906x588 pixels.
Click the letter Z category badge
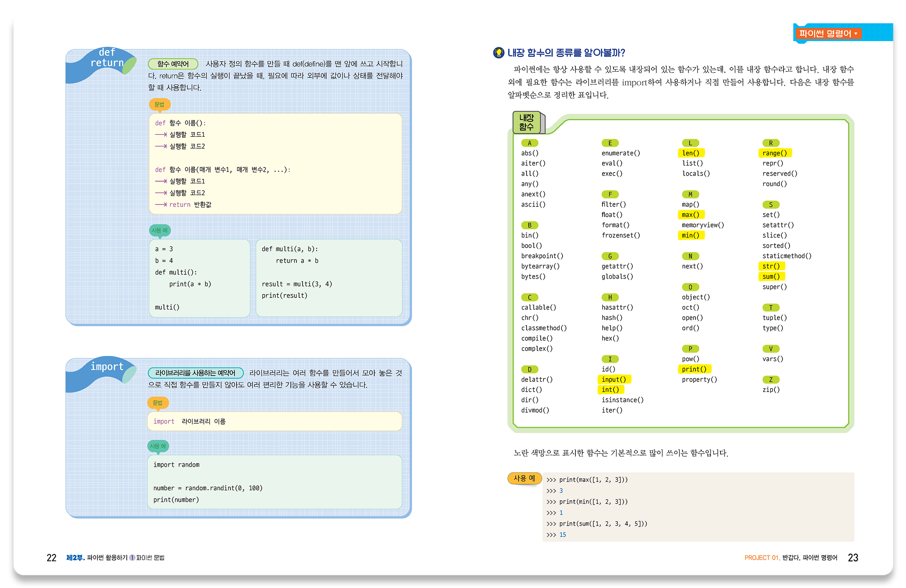click(x=770, y=379)
